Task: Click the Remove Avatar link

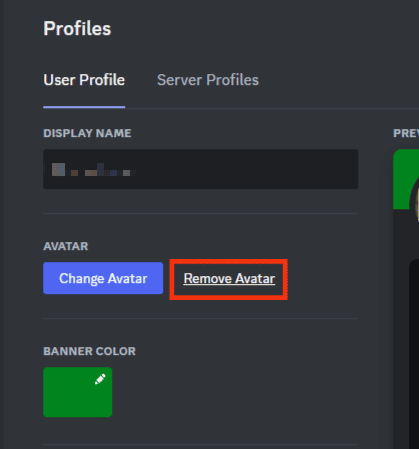Action: (229, 279)
